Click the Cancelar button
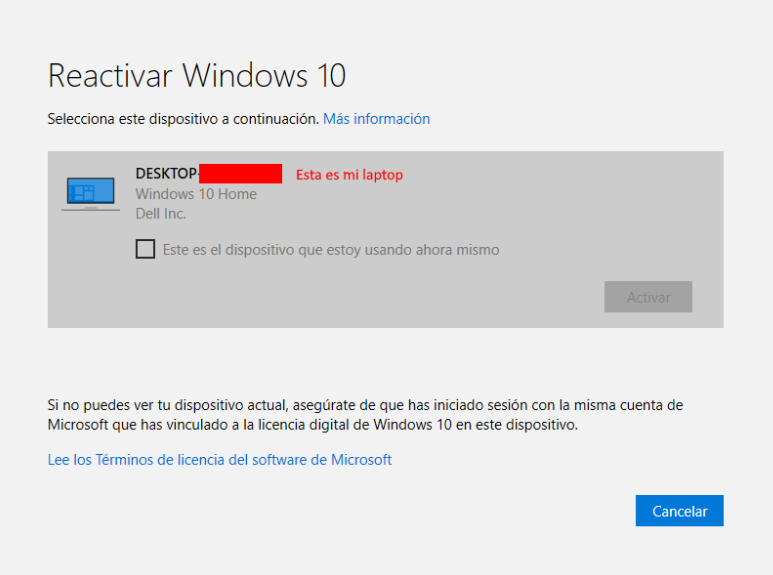 tap(679, 511)
